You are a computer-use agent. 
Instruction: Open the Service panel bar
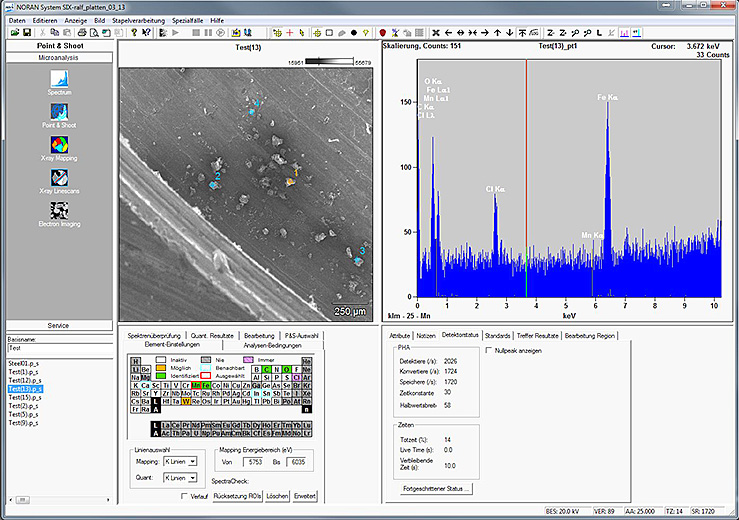pos(59,326)
